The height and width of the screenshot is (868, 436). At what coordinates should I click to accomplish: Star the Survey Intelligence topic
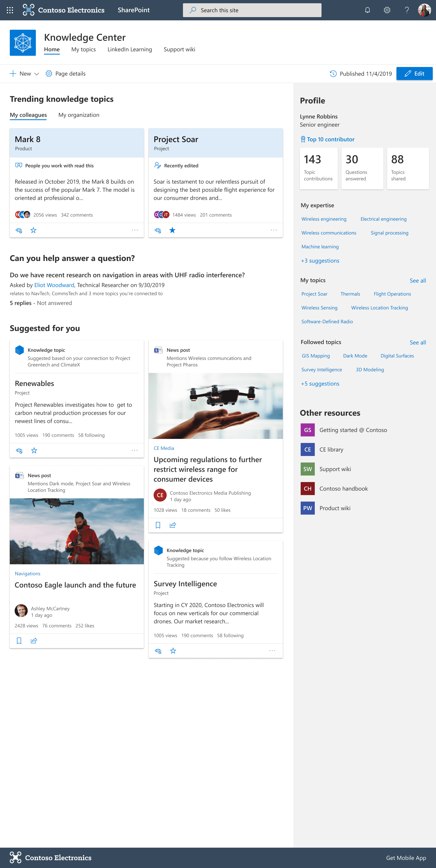click(x=173, y=651)
